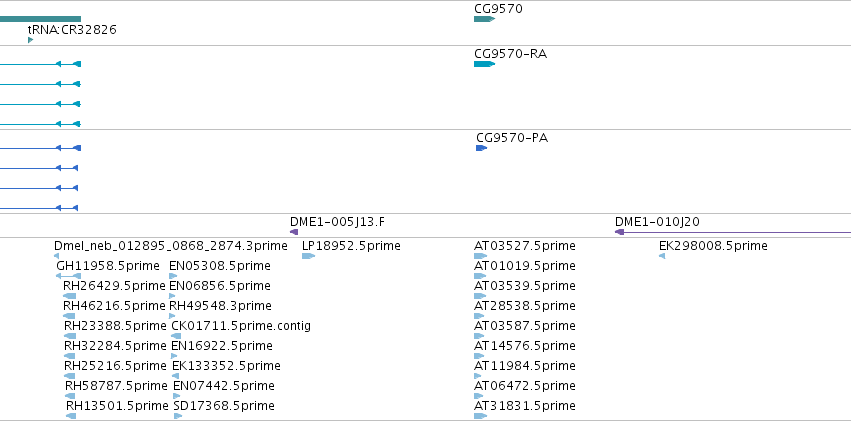
Task: Click the LP18952.5prime EST glyph
Action: pos(308,256)
